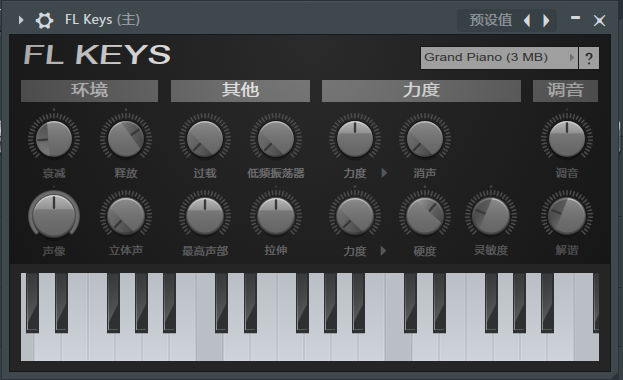Open the Grand Piano (3 MB) dropdown
Viewport: 623px width, 380px height.
pos(499,58)
